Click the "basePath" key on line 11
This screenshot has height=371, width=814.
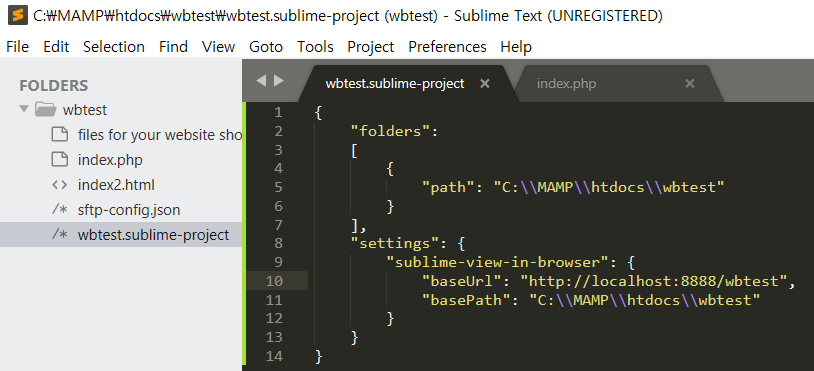point(466,300)
